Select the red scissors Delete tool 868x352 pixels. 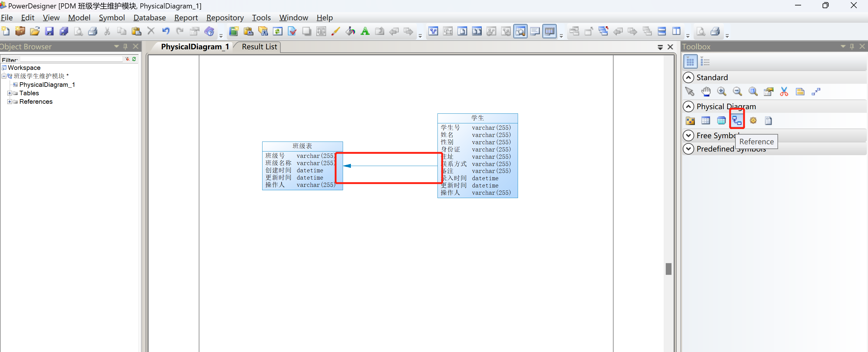pyautogui.click(x=784, y=92)
